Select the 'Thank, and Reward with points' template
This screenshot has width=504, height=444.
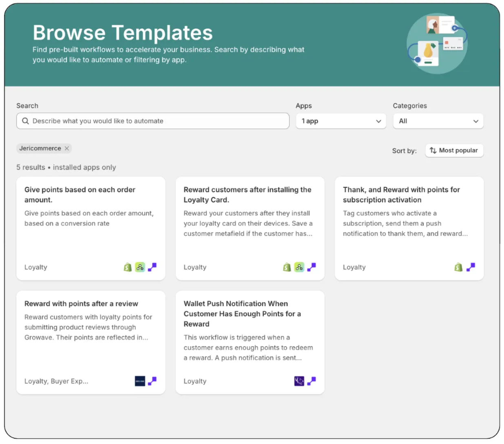[x=401, y=195]
